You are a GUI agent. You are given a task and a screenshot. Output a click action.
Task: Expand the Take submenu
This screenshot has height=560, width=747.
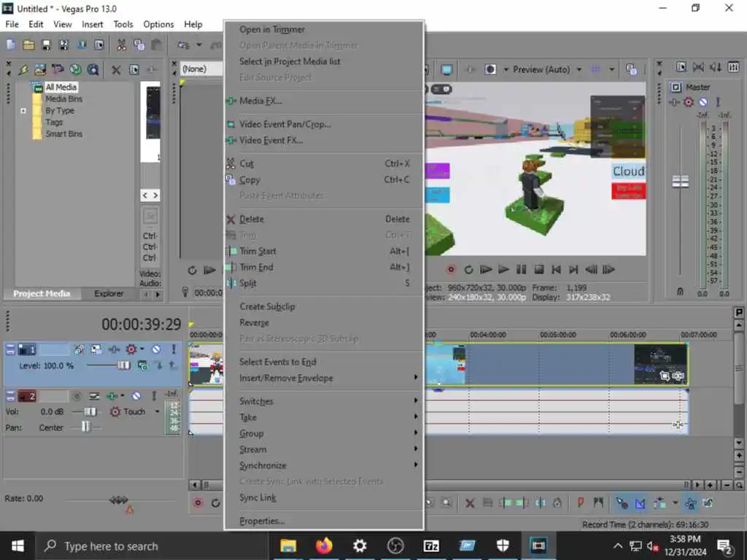[324, 417]
